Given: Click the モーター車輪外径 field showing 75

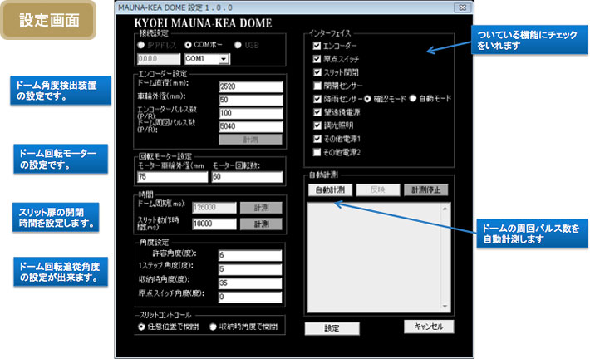Looking at the screenshot, I should (x=172, y=177).
